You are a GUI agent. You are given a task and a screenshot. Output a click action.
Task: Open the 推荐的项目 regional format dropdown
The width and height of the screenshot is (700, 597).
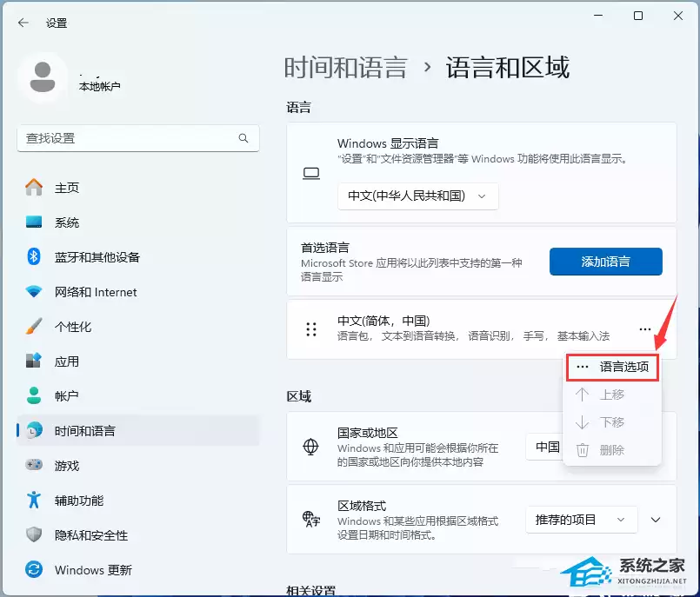click(x=582, y=520)
